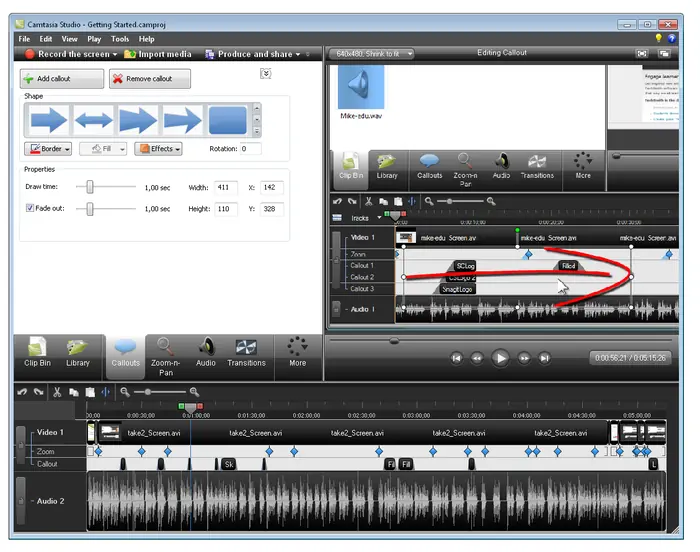Click the Height input field

coord(225,209)
